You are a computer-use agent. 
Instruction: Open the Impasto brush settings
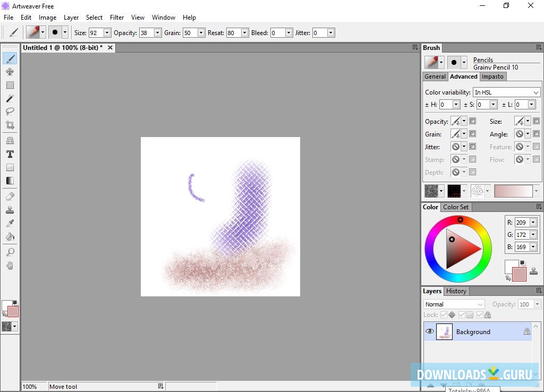click(x=492, y=76)
